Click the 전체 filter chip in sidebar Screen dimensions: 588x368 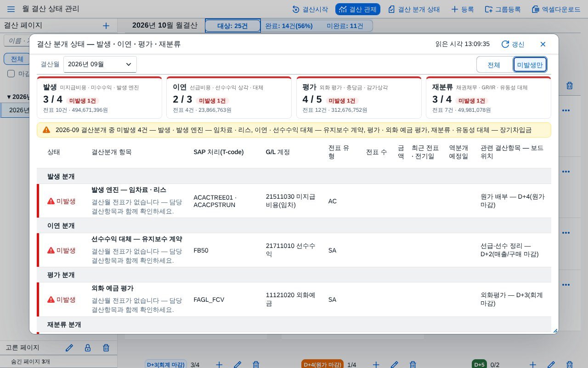[17, 59]
